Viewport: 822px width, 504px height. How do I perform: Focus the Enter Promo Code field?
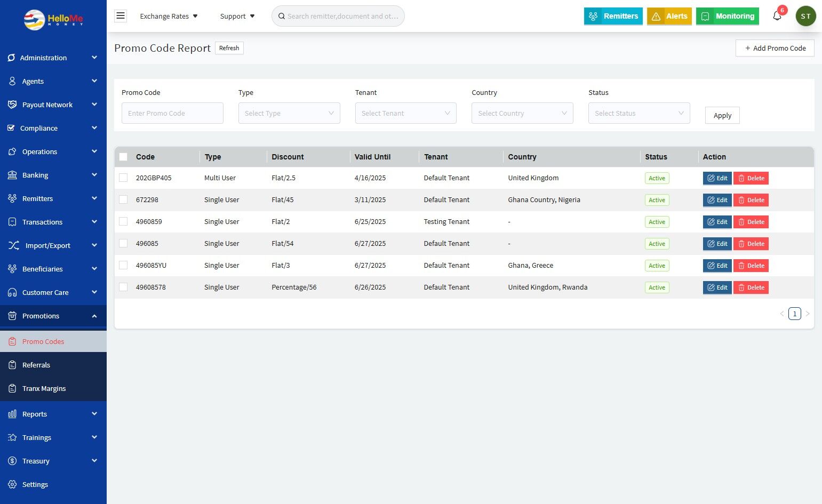(x=172, y=113)
